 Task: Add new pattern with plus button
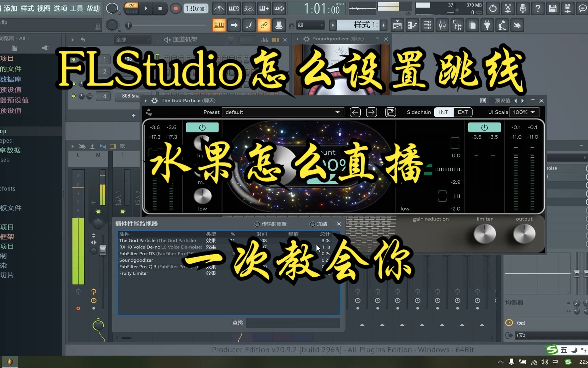click(383, 25)
